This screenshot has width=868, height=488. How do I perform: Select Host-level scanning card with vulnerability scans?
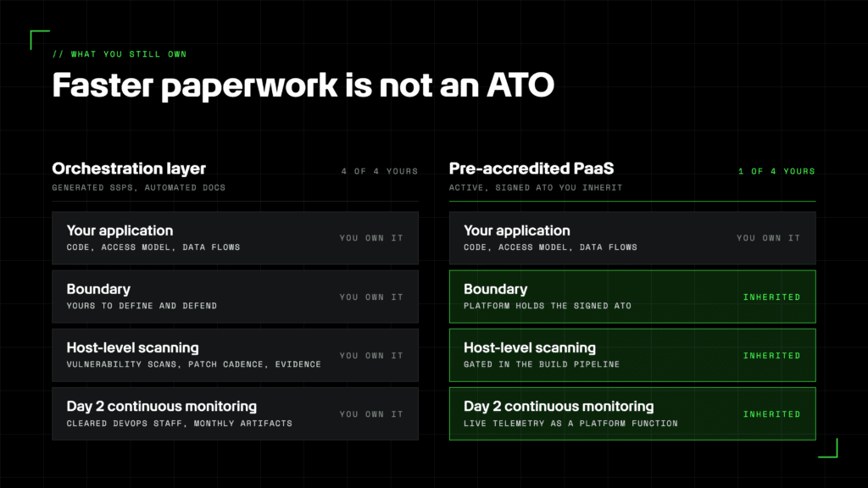coord(236,355)
